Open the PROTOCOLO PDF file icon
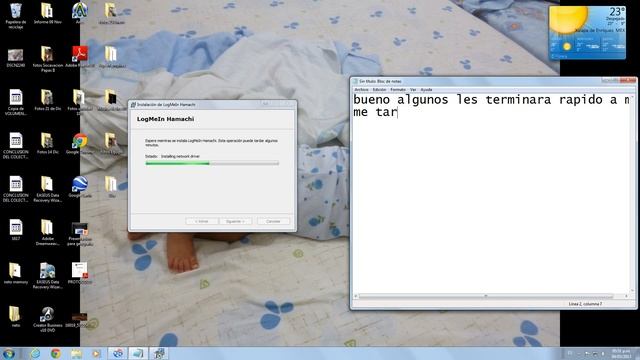Screen dimensions: 640x360 (x=80, y=273)
